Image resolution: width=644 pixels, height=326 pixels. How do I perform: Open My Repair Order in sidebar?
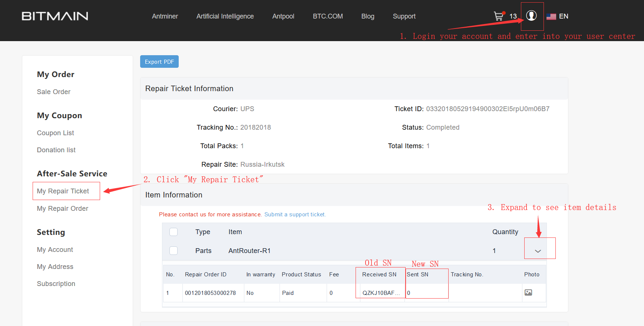(63, 209)
